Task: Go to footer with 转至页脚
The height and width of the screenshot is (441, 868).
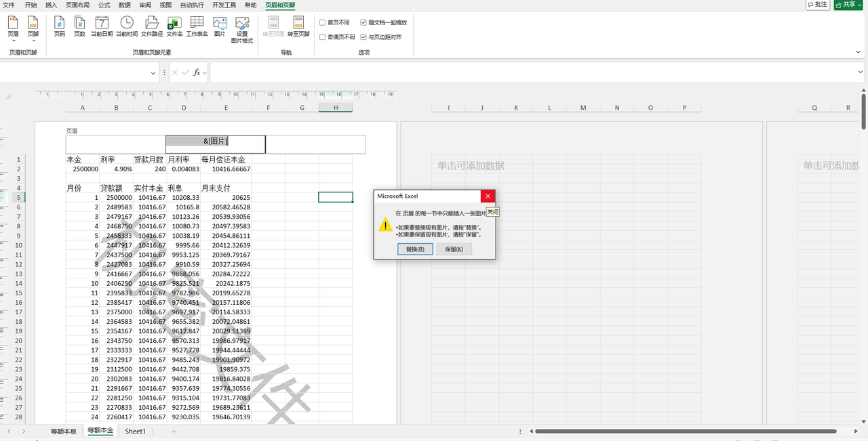Action: coord(298,26)
